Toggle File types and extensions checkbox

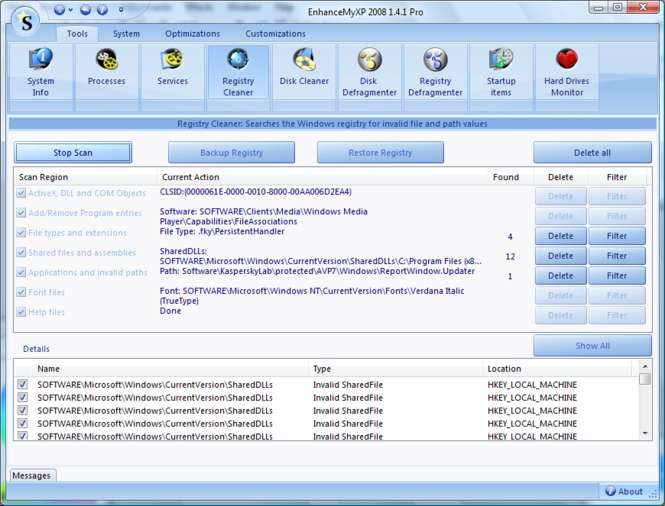coord(21,232)
